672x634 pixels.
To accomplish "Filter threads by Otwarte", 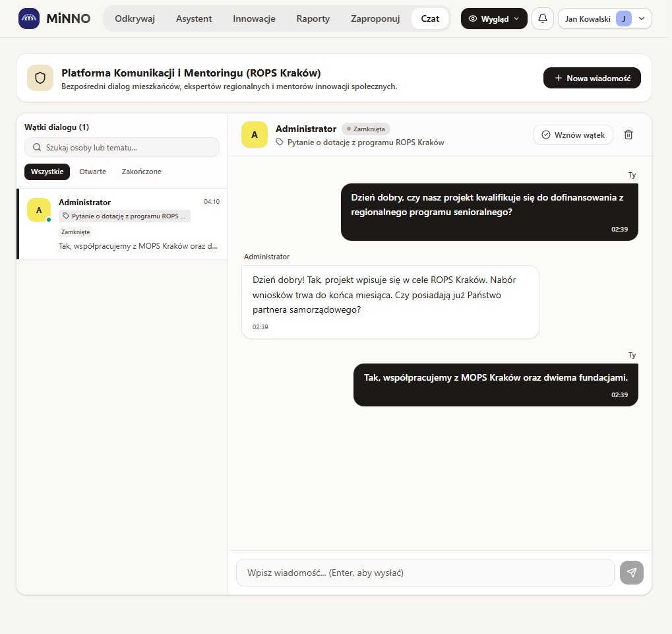I will point(92,172).
